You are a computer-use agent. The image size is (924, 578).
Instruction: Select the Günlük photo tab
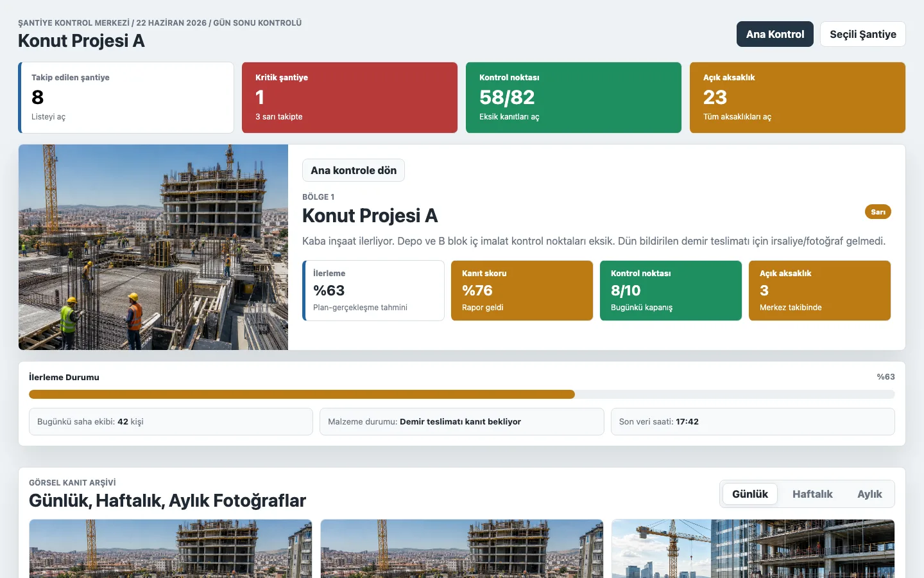click(x=750, y=494)
